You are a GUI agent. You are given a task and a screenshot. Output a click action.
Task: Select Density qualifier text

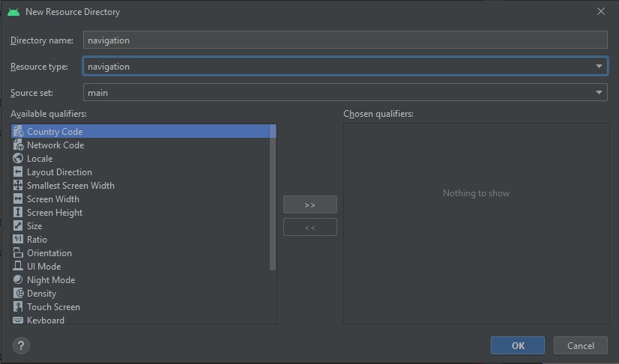[41, 294]
